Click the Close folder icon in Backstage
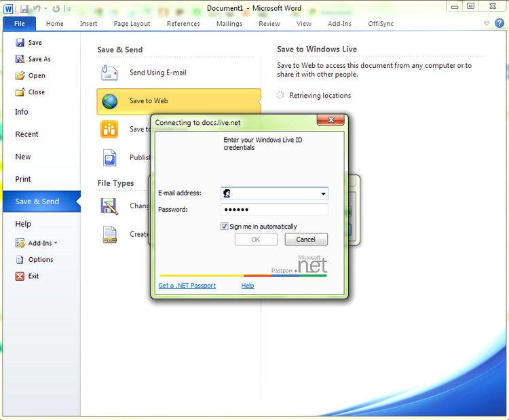This screenshot has height=420, width=509. [x=20, y=92]
